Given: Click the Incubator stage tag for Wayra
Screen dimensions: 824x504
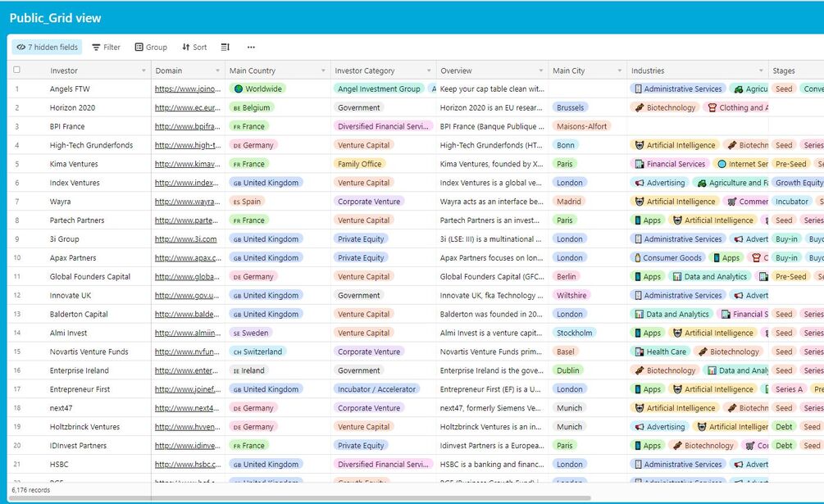Looking at the screenshot, I should point(792,202).
